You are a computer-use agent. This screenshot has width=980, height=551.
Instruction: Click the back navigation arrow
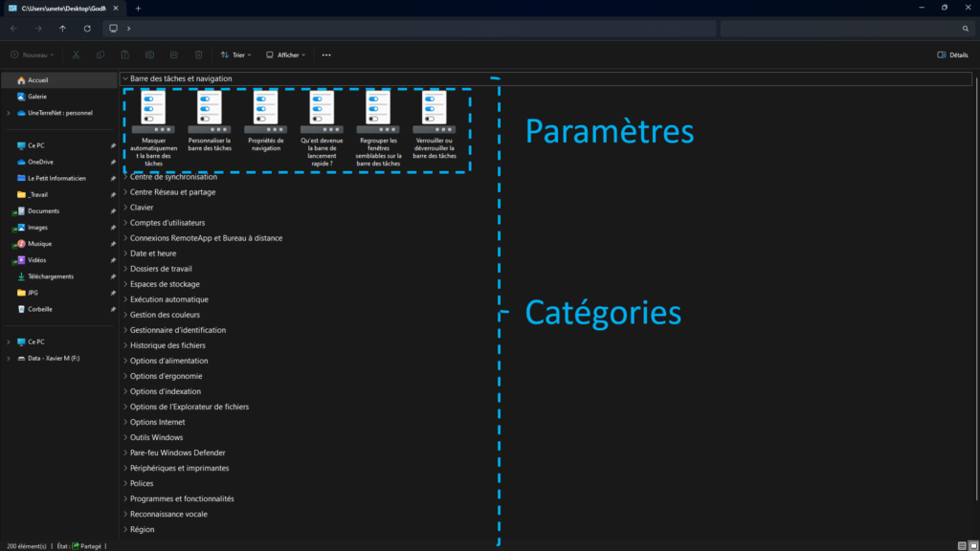coord(12,29)
